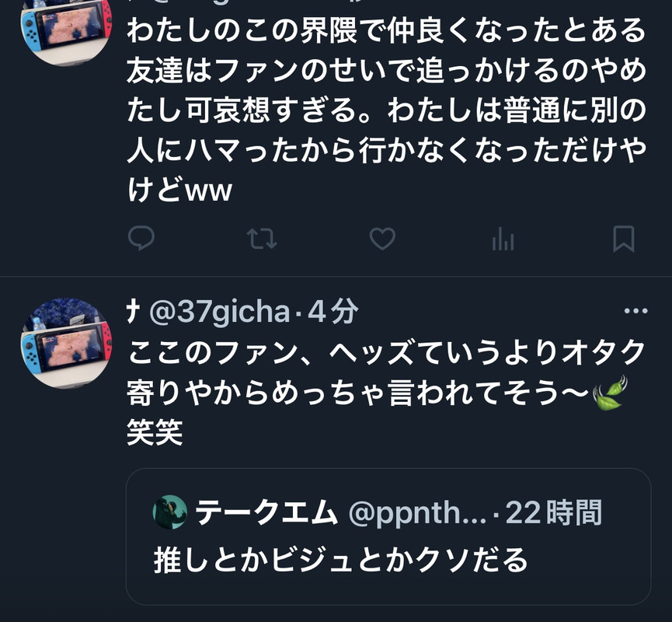Like the first tweet with the heart icon
The height and width of the screenshot is (622, 672).
click(382, 239)
